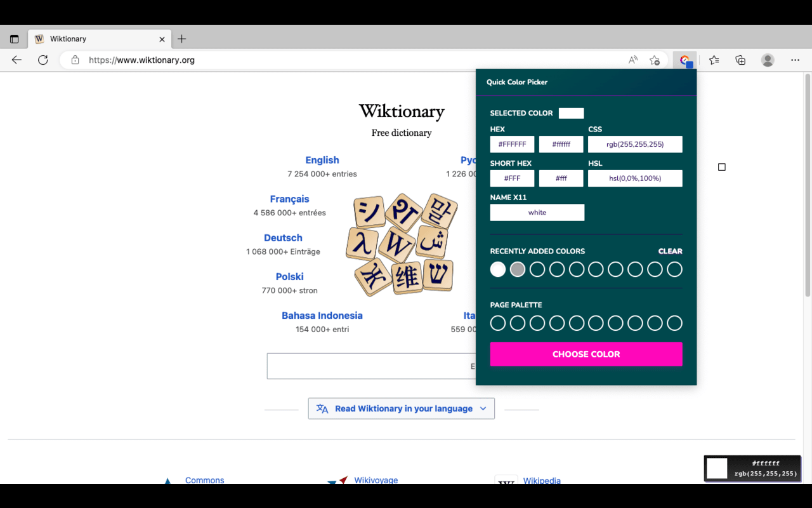Open the English Wiktionary link

click(322, 160)
